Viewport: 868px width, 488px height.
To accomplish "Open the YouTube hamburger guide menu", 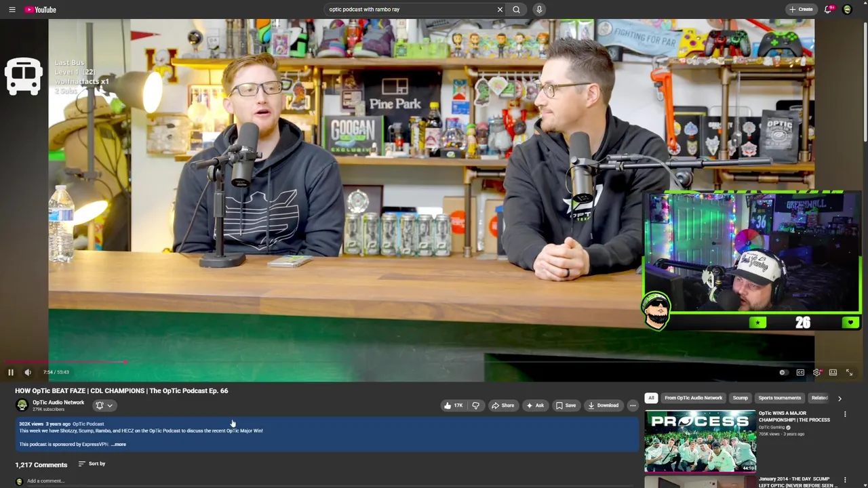I will click(12, 9).
